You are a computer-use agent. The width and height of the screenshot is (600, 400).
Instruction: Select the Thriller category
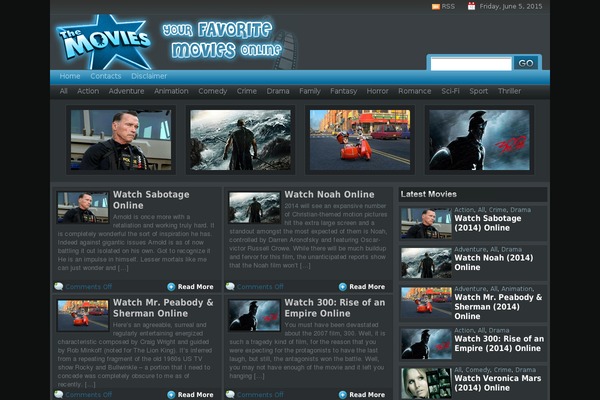click(509, 91)
